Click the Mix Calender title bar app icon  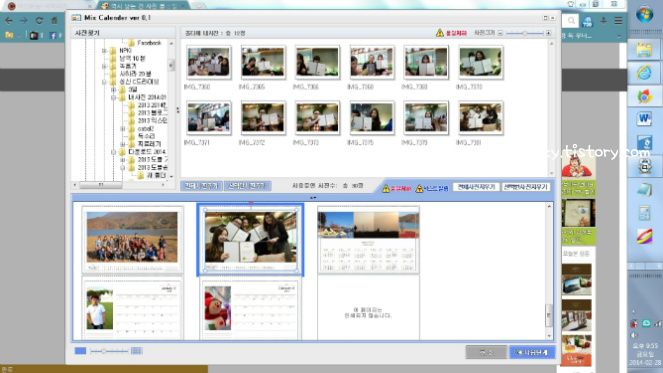[76, 18]
